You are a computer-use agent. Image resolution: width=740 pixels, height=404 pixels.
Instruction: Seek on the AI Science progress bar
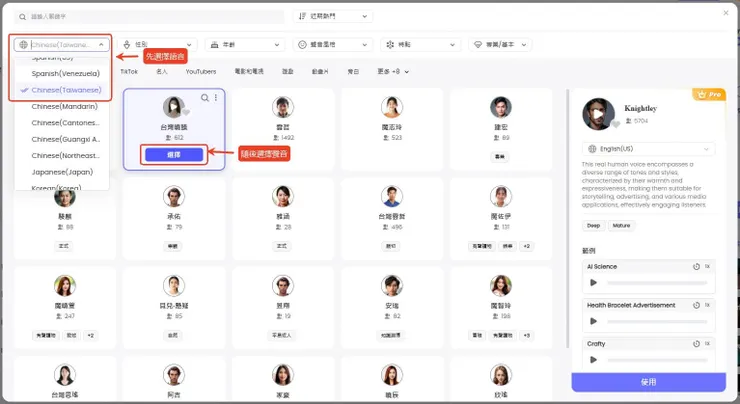tap(657, 283)
